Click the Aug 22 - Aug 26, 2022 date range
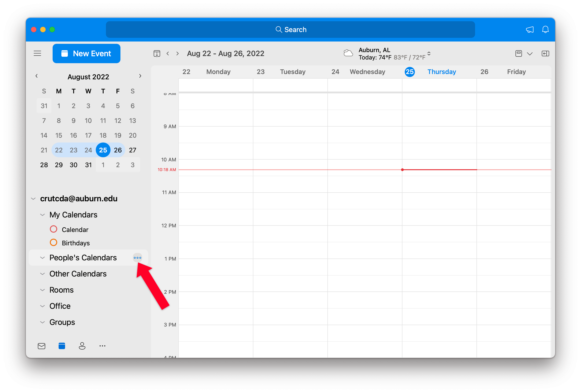581x392 pixels. point(225,53)
